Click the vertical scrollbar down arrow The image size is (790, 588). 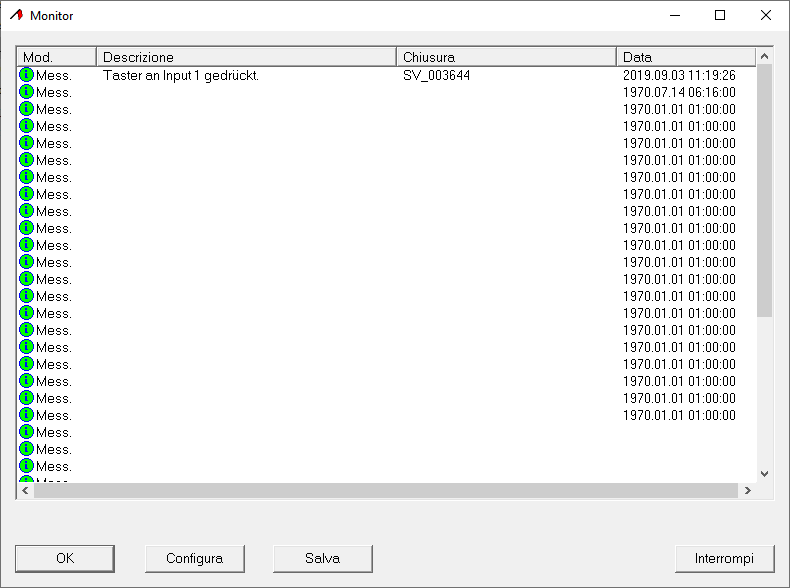click(765, 474)
